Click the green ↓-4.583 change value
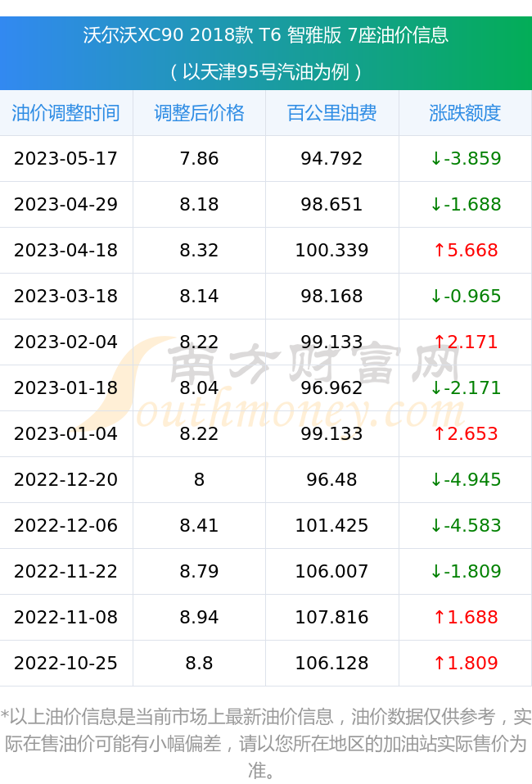532x784 pixels. click(465, 525)
